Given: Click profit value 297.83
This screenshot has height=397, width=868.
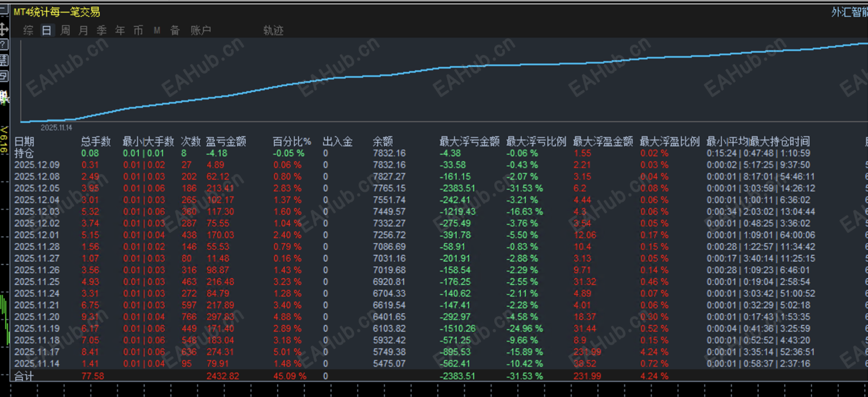Looking at the screenshot, I should (220, 317).
